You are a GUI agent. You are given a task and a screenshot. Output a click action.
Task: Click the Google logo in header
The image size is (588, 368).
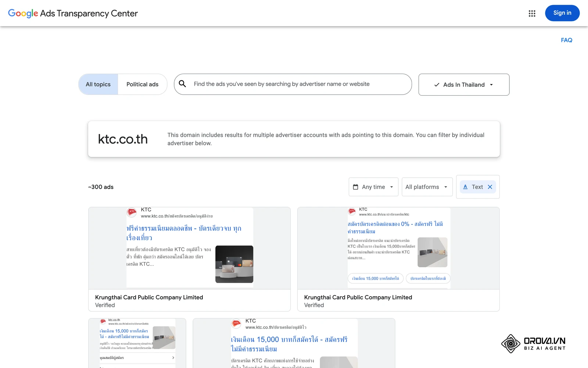click(23, 13)
